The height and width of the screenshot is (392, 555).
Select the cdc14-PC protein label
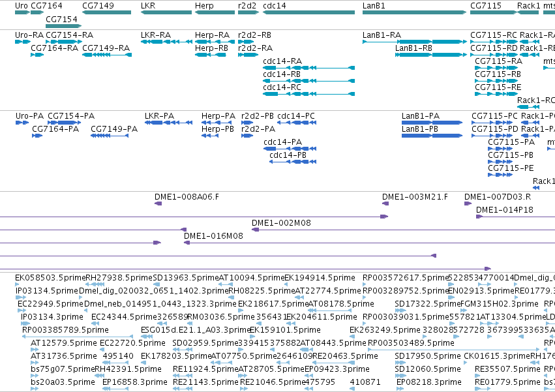tap(296, 116)
